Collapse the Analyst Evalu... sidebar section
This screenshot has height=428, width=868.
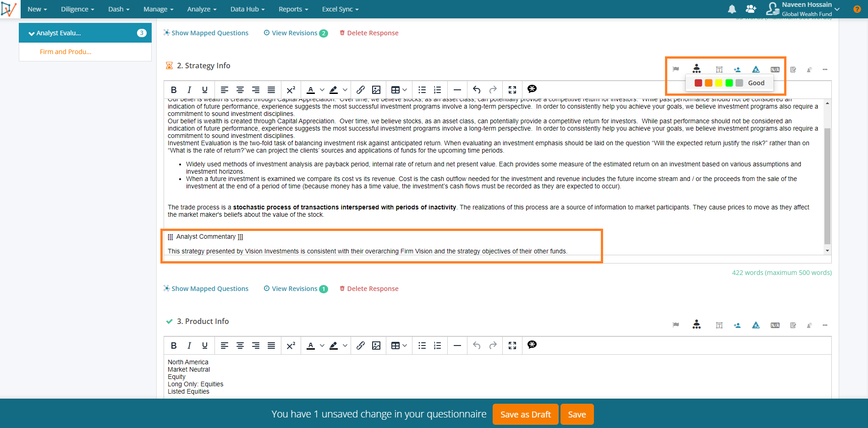pos(85,33)
